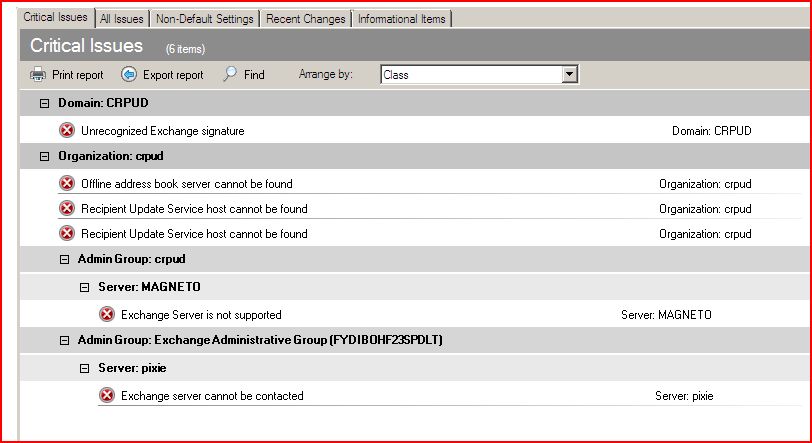Switch to the Recent Changes tab
This screenshot has width=812, height=443.
tap(305, 19)
